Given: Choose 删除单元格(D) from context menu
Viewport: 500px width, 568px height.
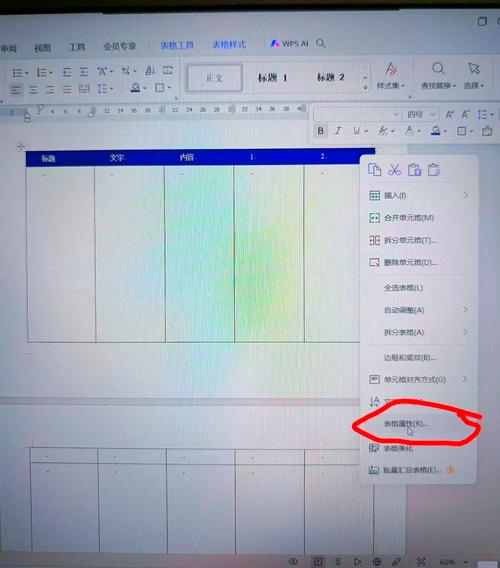Looking at the screenshot, I should pos(418,262).
